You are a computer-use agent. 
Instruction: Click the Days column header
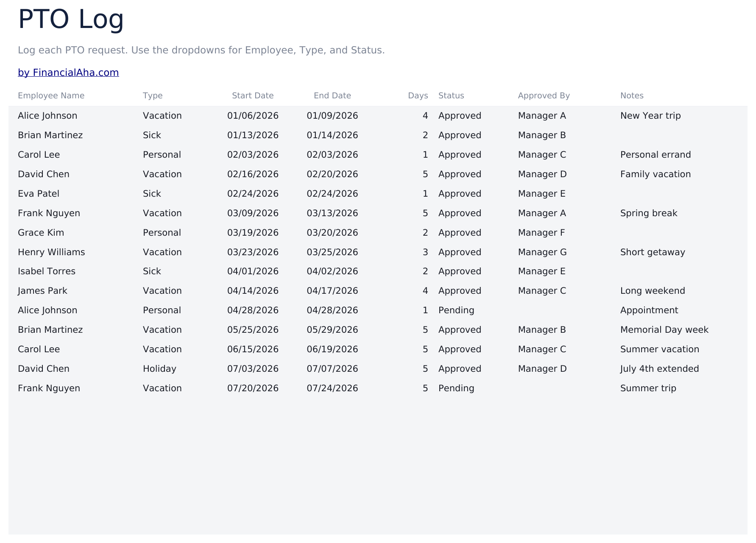(x=418, y=96)
